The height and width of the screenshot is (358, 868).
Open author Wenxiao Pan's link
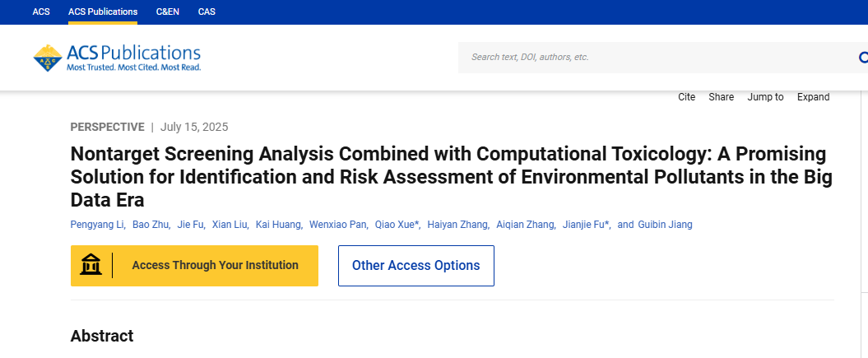tap(337, 225)
